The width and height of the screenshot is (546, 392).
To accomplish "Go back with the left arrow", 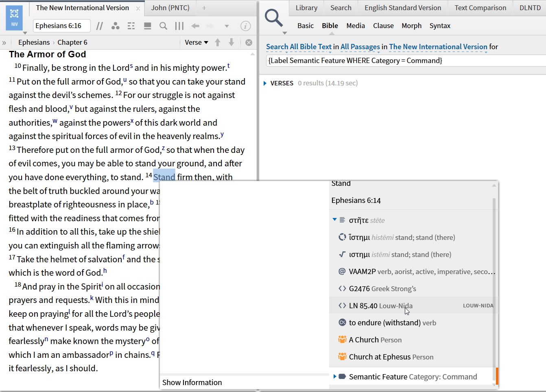I will pos(195,26).
